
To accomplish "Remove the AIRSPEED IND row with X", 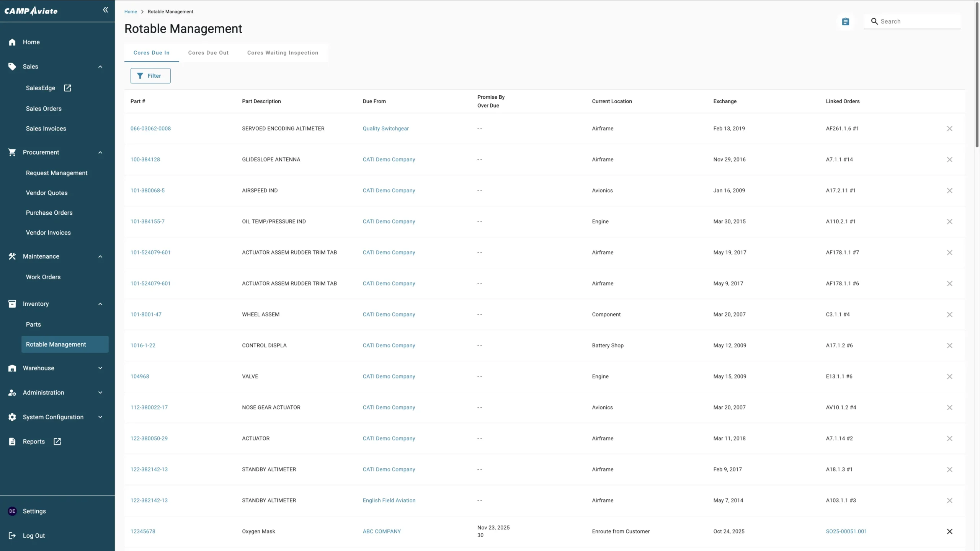I will coord(950,191).
